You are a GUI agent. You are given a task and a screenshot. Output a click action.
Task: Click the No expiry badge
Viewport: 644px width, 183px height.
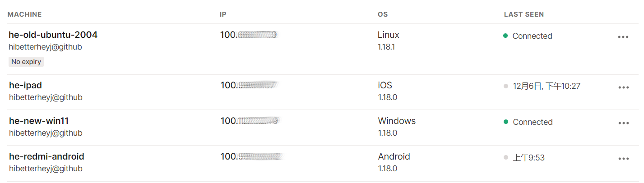[x=26, y=62]
